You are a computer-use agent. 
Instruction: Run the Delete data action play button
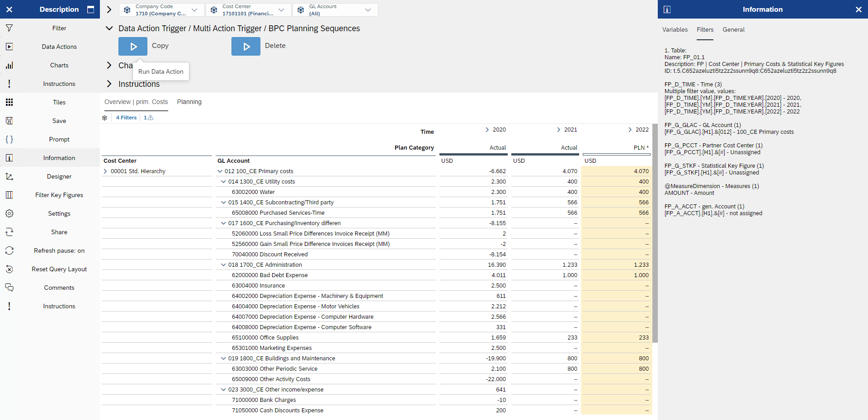coord(245,46)
